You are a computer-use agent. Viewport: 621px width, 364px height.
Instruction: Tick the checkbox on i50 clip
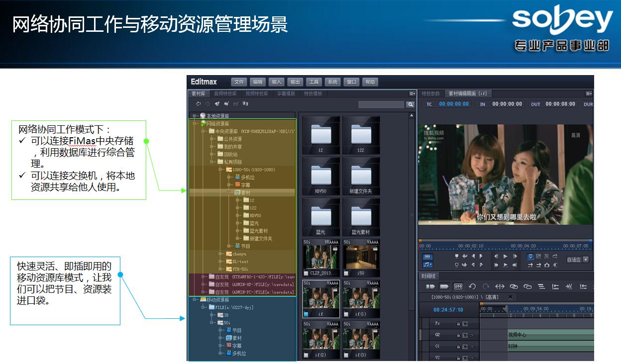coord(346,273)
